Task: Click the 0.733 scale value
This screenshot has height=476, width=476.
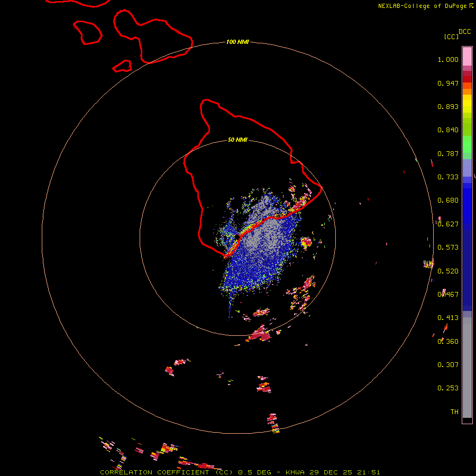Action: [x=448, y=177]
